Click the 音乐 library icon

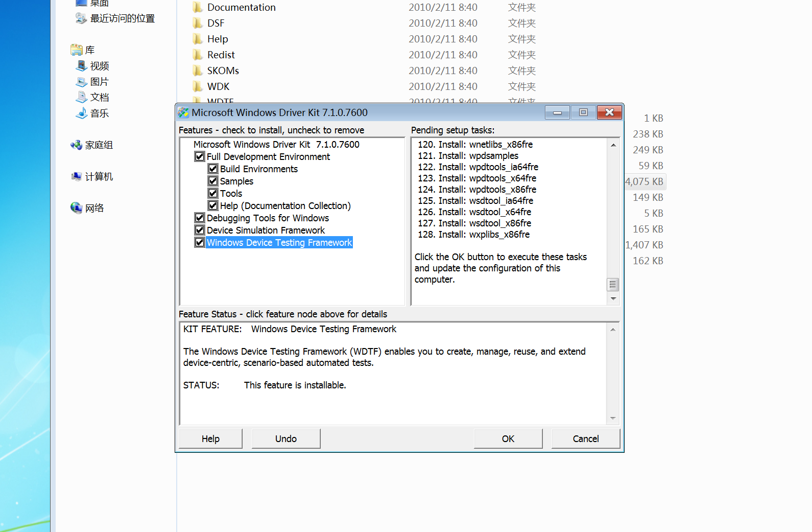pos(81,113)
